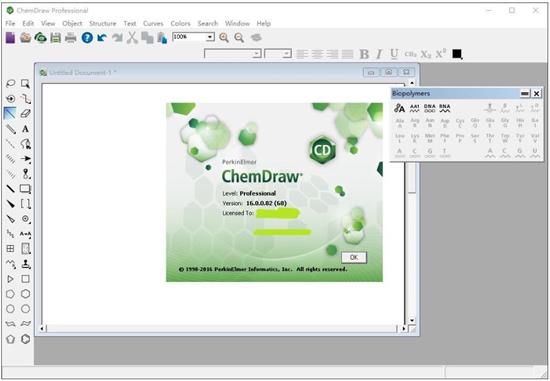This screenshot has height=381, width=550.
Task: Toggle Bold text formatting
Action: [x=364, y=54]
